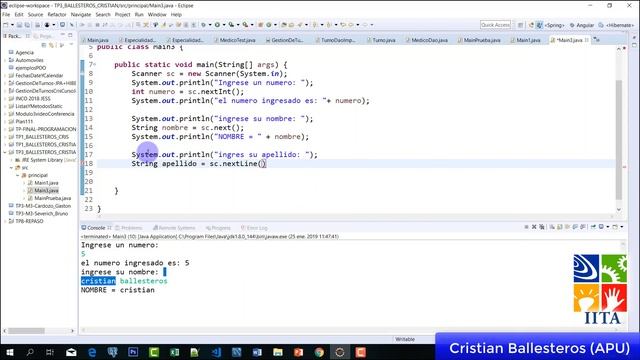Select the Automoviles project
The image size is (640, 360).
tap(29, 60)
